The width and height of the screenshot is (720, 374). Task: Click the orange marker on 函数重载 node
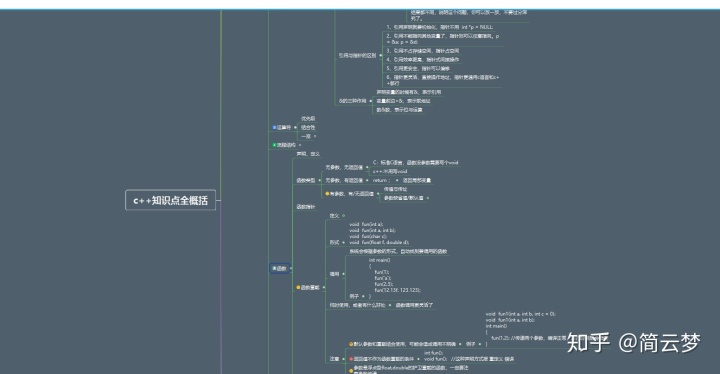point(298,288)
